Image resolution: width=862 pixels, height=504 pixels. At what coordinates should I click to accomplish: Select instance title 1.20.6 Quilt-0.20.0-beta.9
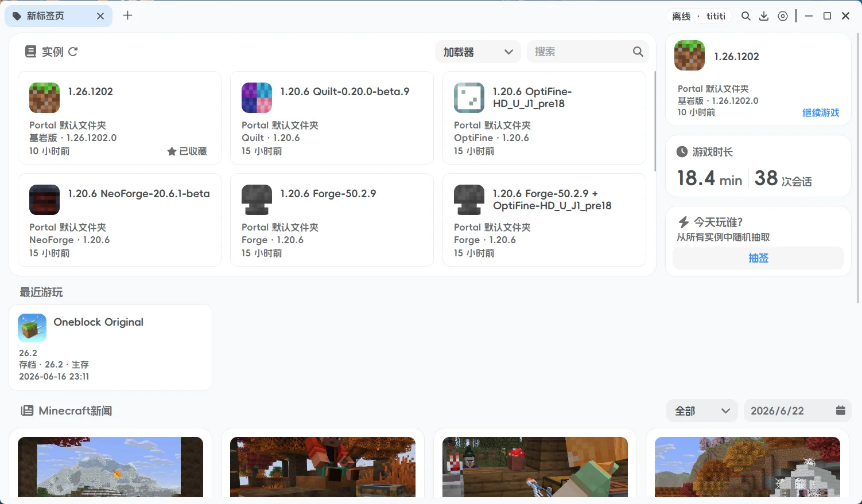coord(345,92)
